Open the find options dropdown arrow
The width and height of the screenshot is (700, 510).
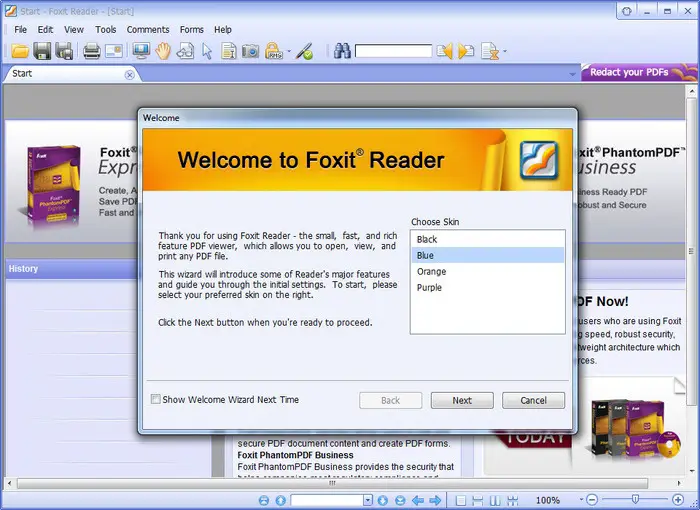tap(505, 51)
